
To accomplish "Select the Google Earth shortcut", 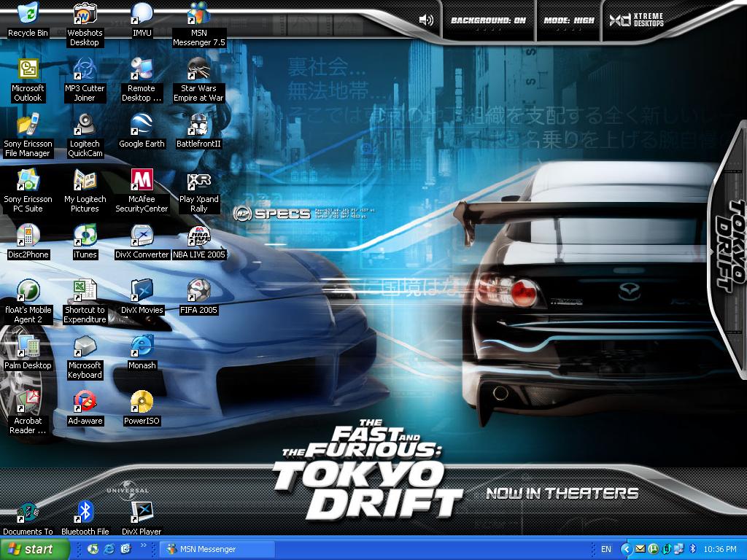I will [x=142, y=131].
